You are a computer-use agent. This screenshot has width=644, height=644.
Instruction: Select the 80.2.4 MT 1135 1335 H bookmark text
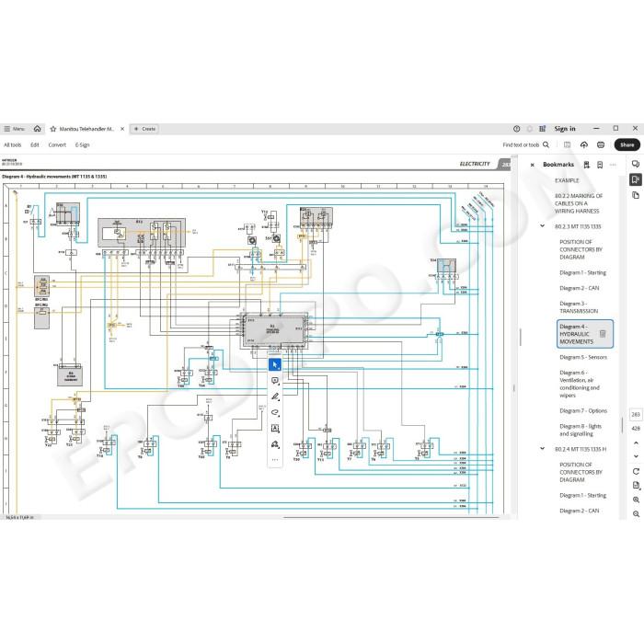click(581, 449)
